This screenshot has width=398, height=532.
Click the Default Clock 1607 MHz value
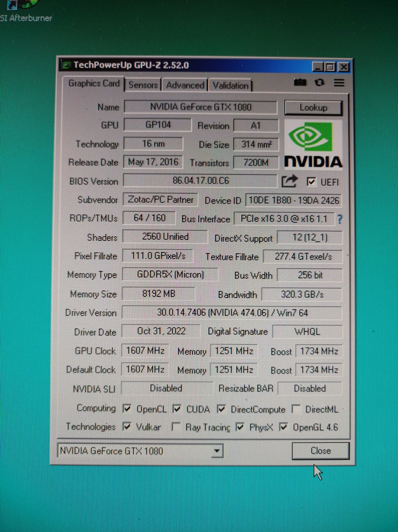pyautogui.click(x=145, y=369)
